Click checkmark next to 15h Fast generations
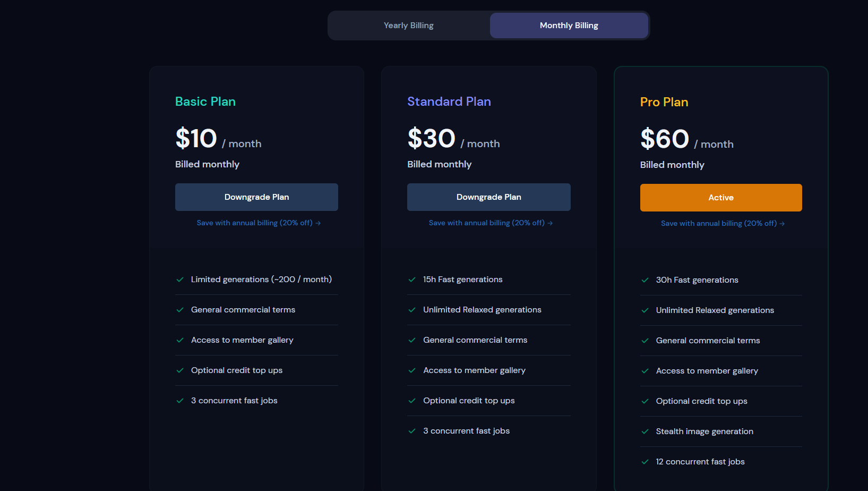Screen dimensions: 868x491 (x=412, y=280)
